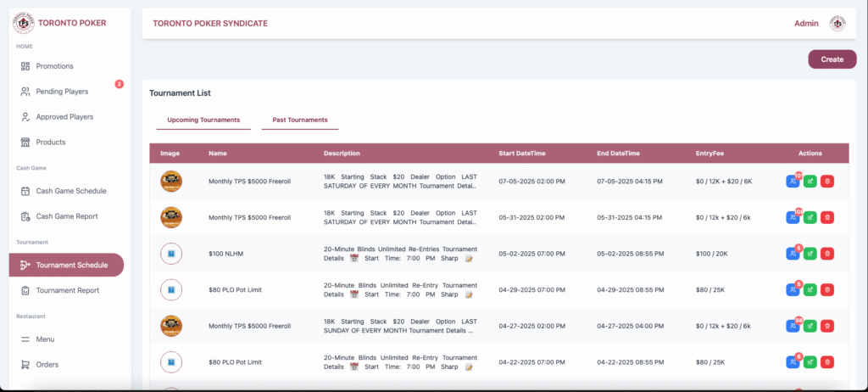Click the $100 NLHM tournament image thumbnail
Viewport: 868px width, 392px height.
tap(171, 253)
